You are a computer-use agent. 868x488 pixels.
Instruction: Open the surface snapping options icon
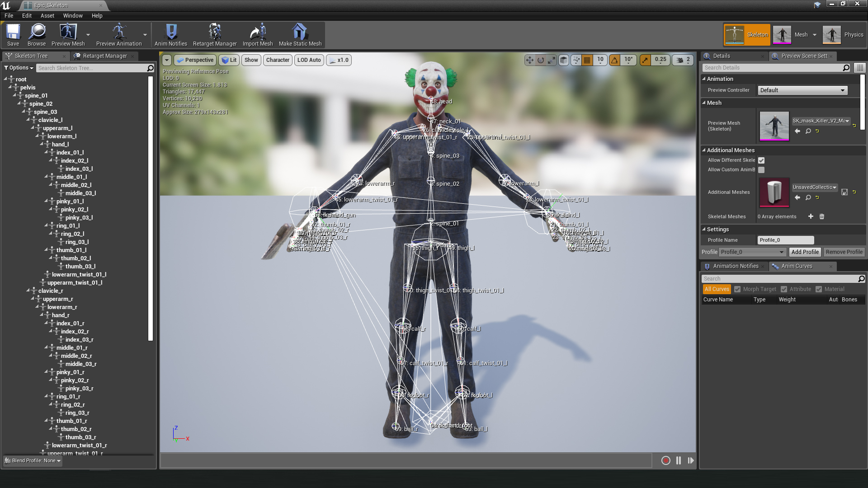point(576,60)
